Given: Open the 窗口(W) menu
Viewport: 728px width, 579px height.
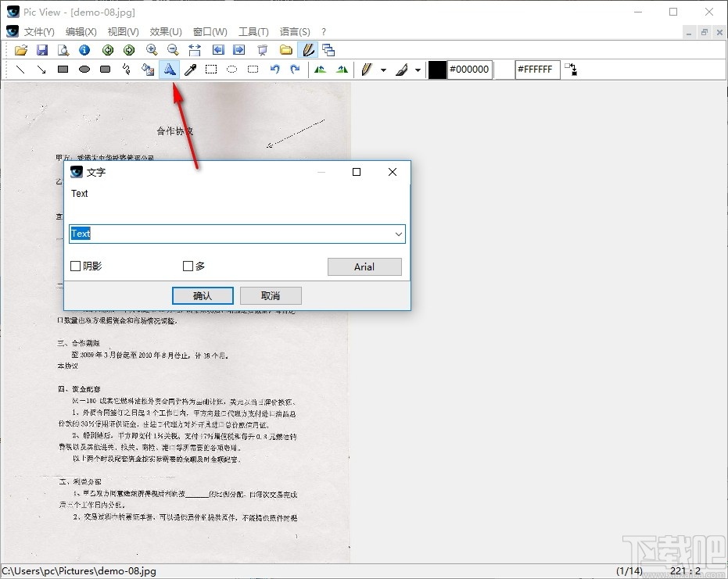Looking at the screenshot, I should (210, 31).
